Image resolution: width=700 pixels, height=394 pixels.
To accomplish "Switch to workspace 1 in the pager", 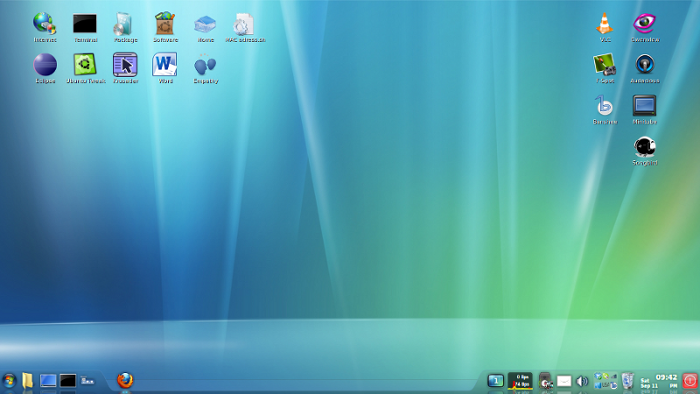I will [496, 381].
